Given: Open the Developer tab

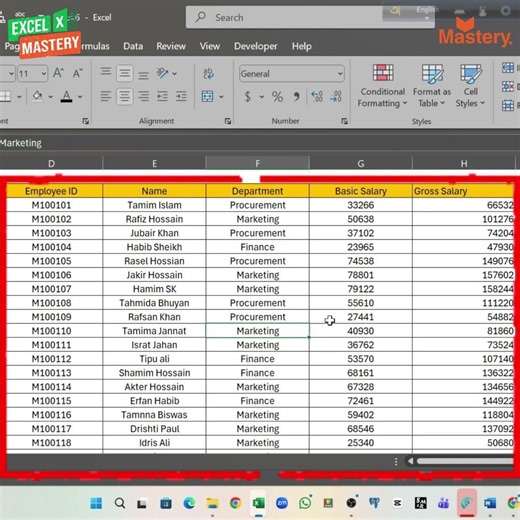Looking at the screenshot, I should (x=256, y=46).
